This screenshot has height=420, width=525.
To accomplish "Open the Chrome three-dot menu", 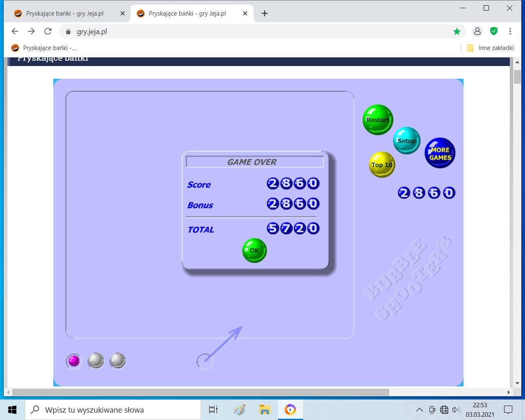I will 510,31.
